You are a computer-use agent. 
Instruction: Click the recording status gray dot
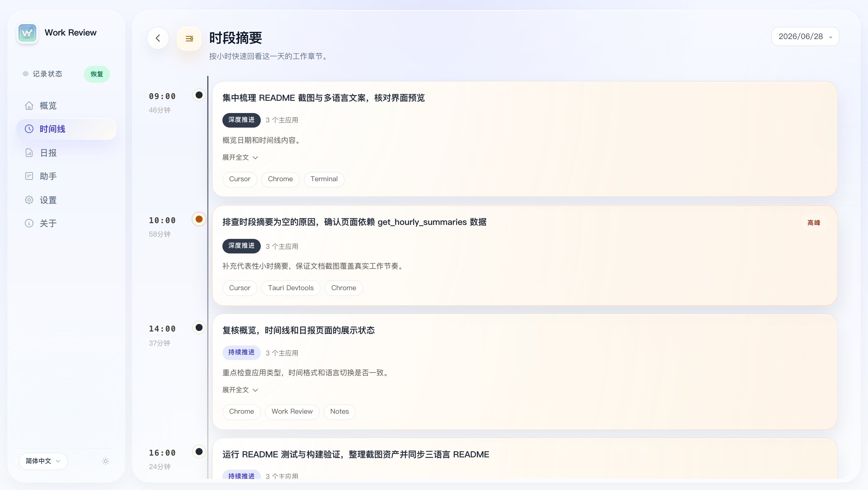pyautogui.click(x=26, y=74)
